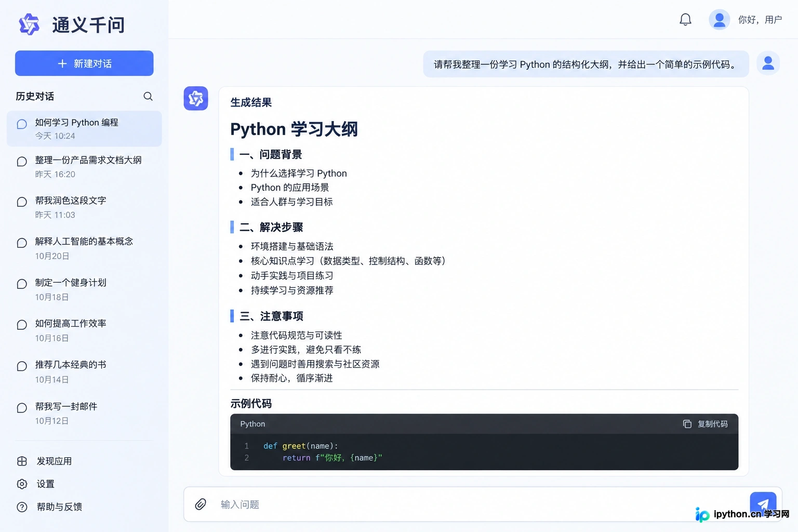Click the user prompt message bubble
Viewport: 798px width, 532px height.
[x=586, y=64]
